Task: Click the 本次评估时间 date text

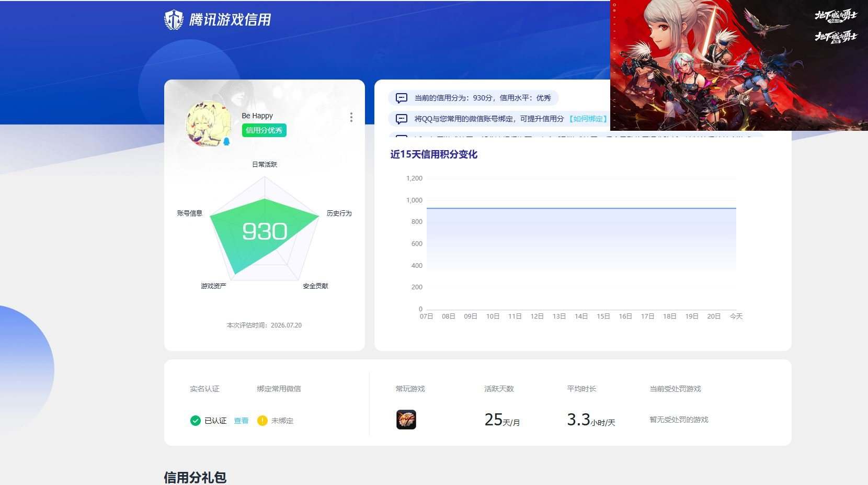Action: (x=264, y=325)
